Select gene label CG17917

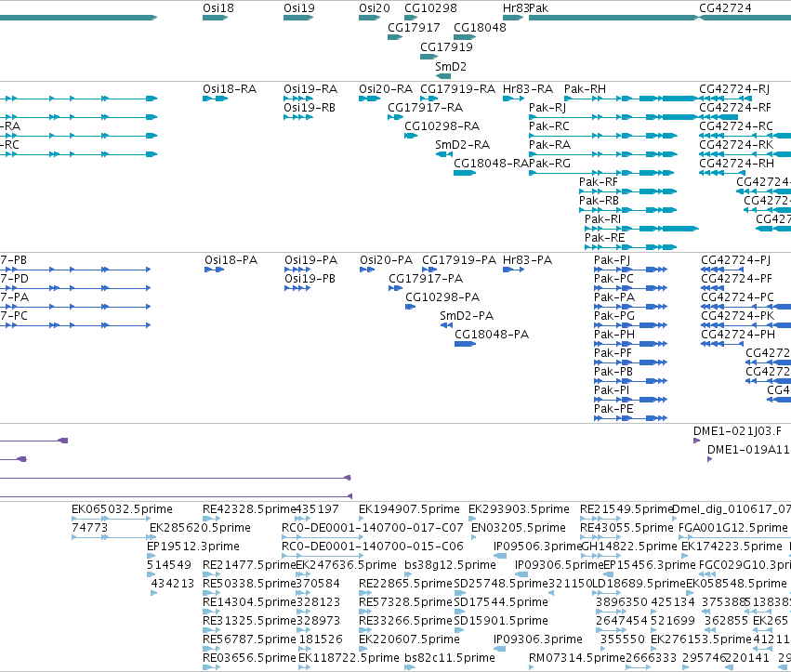414,28
